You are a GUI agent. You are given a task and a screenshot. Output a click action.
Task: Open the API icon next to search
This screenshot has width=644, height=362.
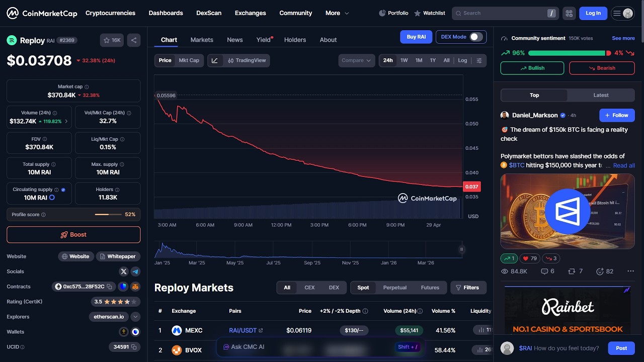pos(569,13)
